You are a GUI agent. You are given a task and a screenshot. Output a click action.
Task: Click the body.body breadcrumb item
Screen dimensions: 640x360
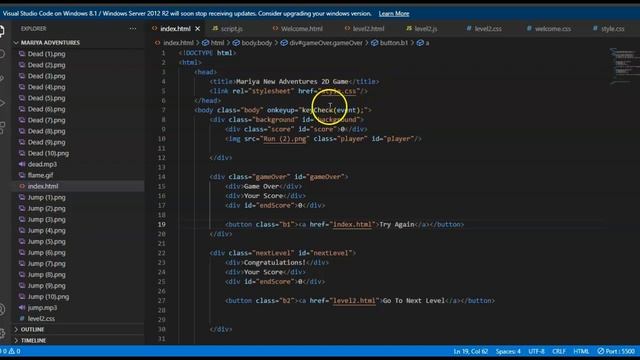pos(253,43)
